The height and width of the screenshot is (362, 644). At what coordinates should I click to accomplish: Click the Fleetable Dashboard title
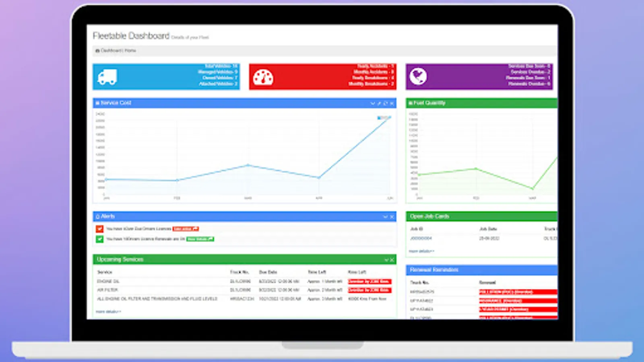[131, 36]
